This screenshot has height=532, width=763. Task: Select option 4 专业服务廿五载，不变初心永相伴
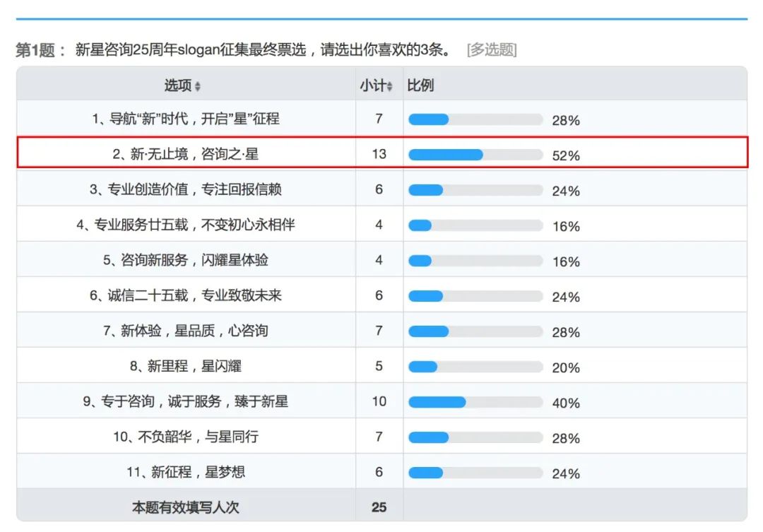[x=186, y=225]
